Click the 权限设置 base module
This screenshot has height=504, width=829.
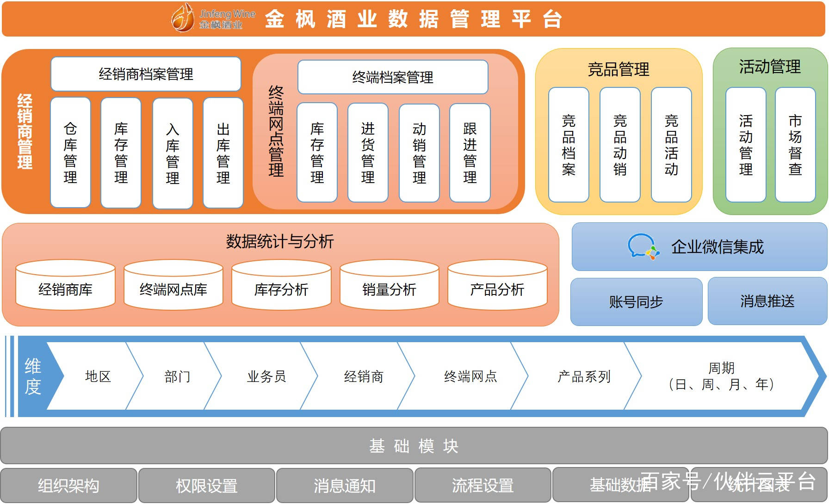206,485
